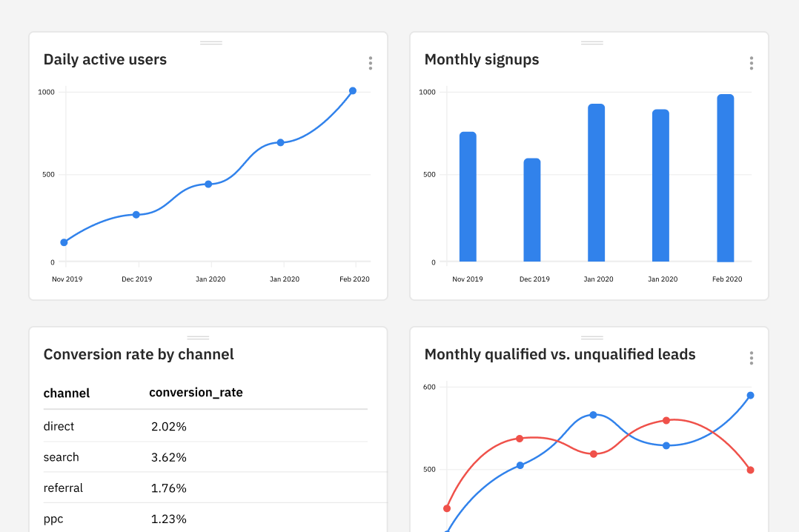Click the 1000 y-axis label in Daily active users

pyautogui.click(x=47, y=92)
